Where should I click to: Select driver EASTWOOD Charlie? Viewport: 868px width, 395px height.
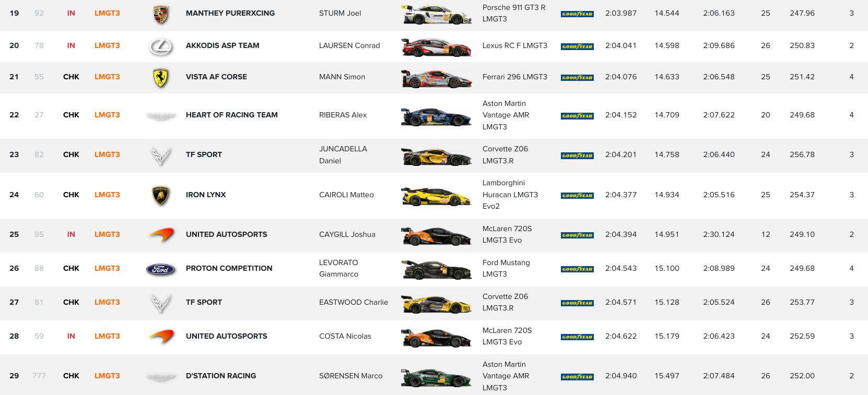pyautogui.click(x=354, y=302)
